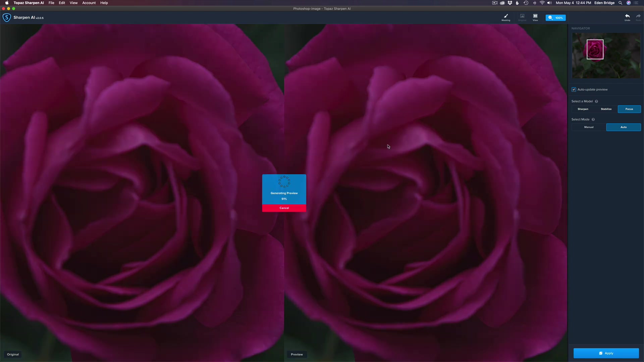Click the flame menu bar icon
Viewport: 644px width, 362px height.
click(x=517, y=3)
